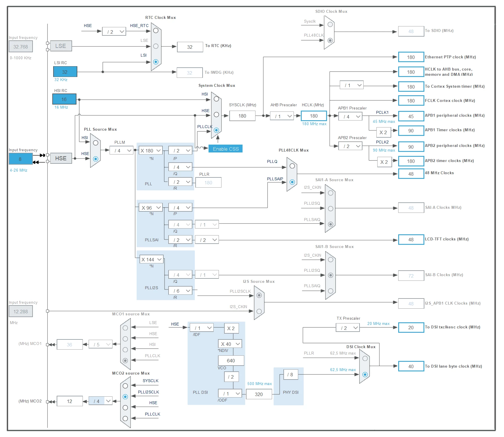Select LSI radio in RTC Clock Mux
Image resolution: width=504 pixels, height=437 pixels.
point(156,62)
